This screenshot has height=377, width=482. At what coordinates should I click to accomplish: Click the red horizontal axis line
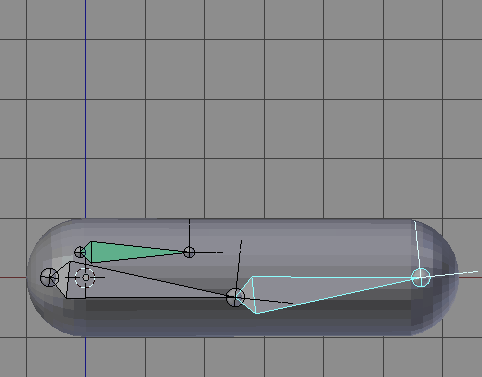tap(13, 277)
